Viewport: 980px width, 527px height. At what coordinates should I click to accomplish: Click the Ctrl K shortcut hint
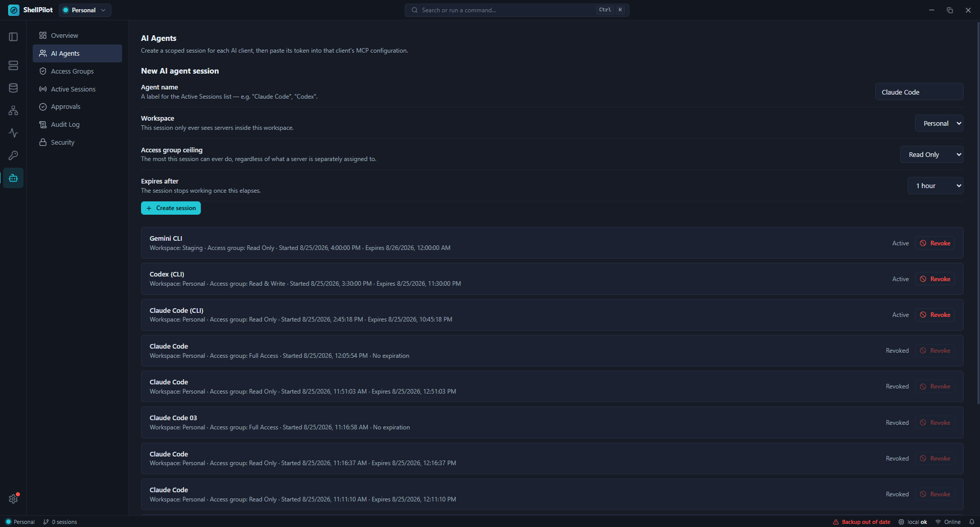[x=612, y=10]
